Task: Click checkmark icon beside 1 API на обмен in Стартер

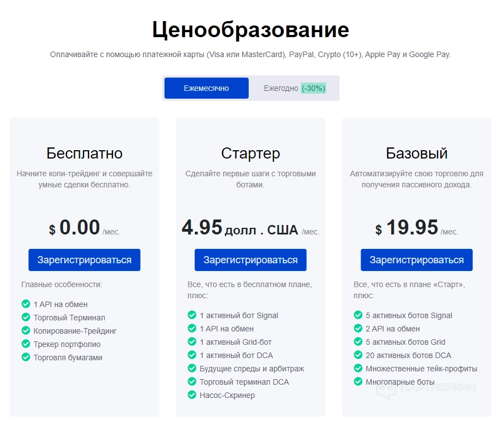Action: [x=192, y=328]
